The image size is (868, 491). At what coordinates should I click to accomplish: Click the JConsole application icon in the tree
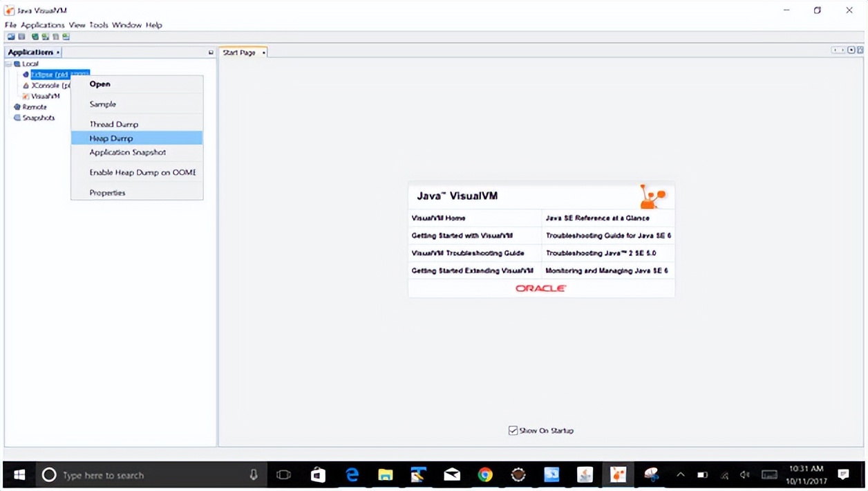26,86
